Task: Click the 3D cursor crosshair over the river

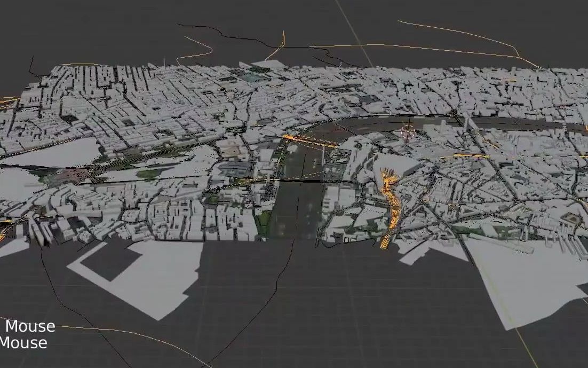Action: pos(408,131)
